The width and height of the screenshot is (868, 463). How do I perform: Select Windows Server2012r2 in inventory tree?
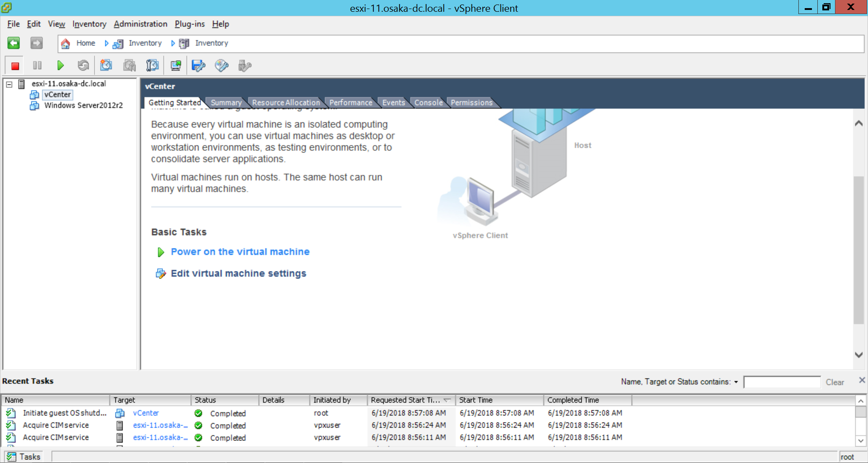(84, 106)
